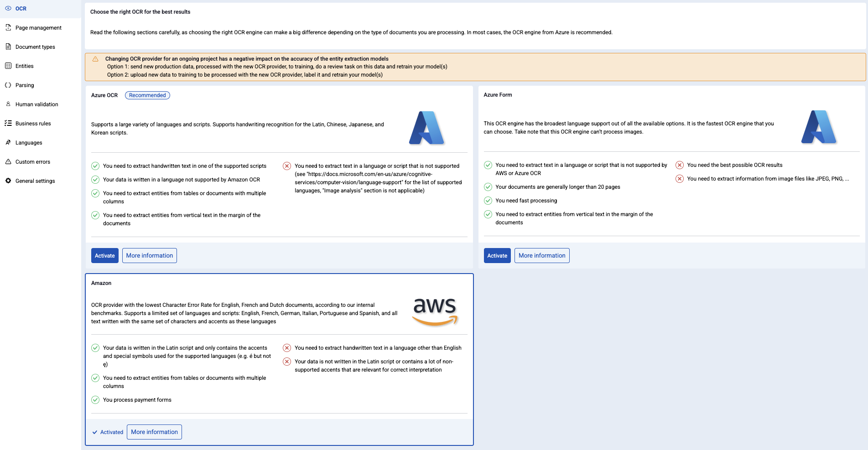Activate the Azure OCR engine

point(105,256)
